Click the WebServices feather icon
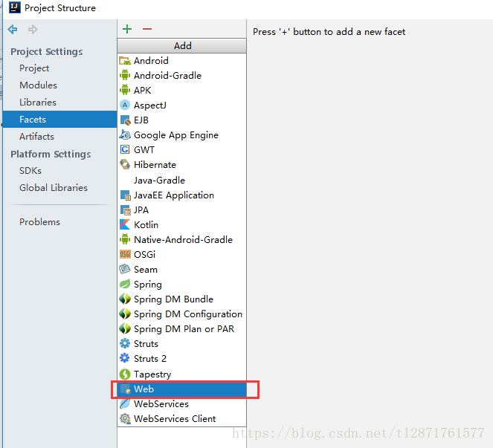Viewport: 493px width, 448px height. tap(125, 403)
